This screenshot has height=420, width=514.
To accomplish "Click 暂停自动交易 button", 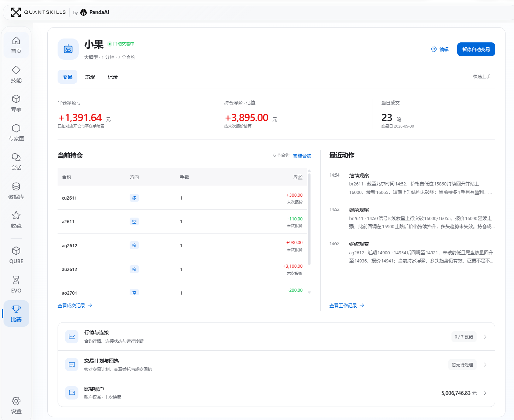I will [x=476, y=49].
